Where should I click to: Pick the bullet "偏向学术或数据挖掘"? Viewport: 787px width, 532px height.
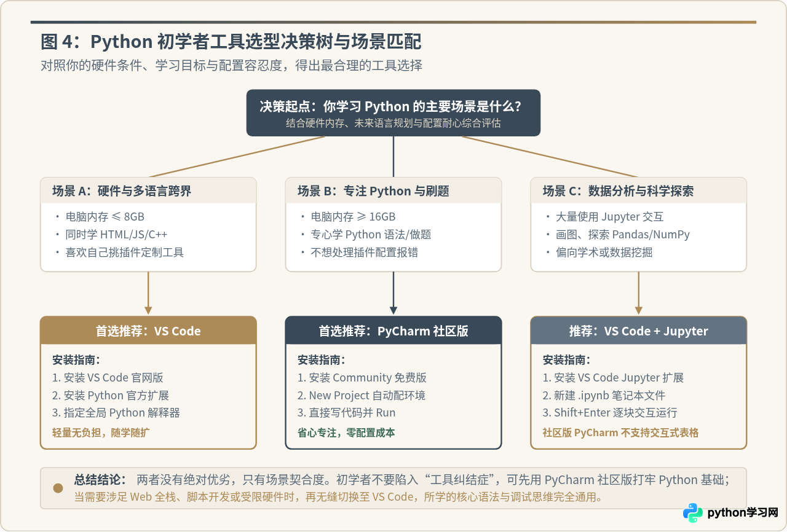(x=604, y=252)
